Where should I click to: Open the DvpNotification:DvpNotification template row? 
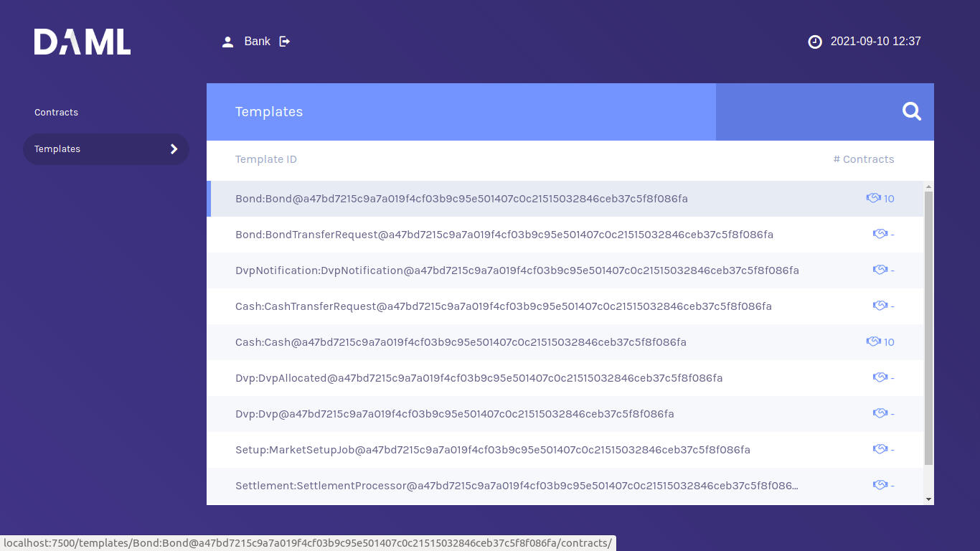pos(517,270)
